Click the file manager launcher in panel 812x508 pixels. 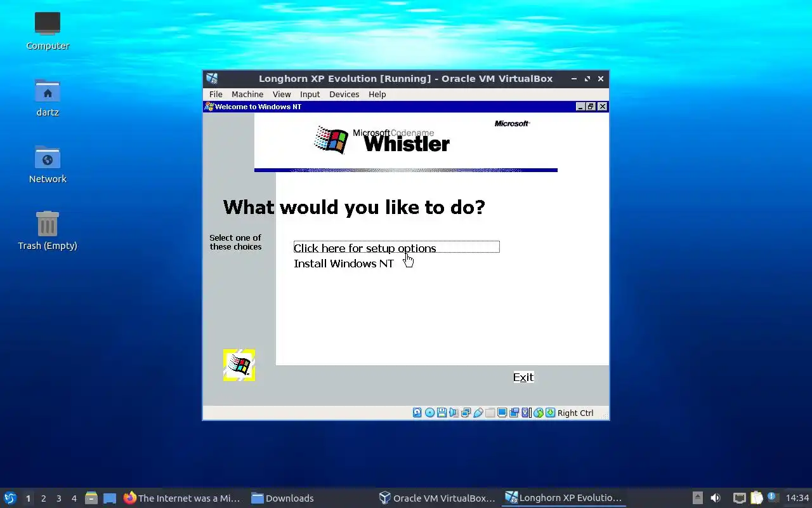[91, 498]
